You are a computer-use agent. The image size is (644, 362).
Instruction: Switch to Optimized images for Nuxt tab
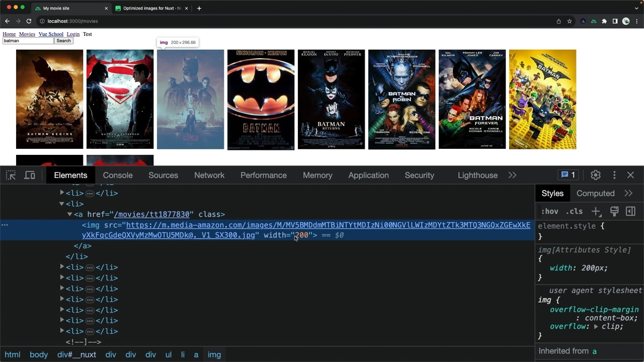[x=151, y=8]
